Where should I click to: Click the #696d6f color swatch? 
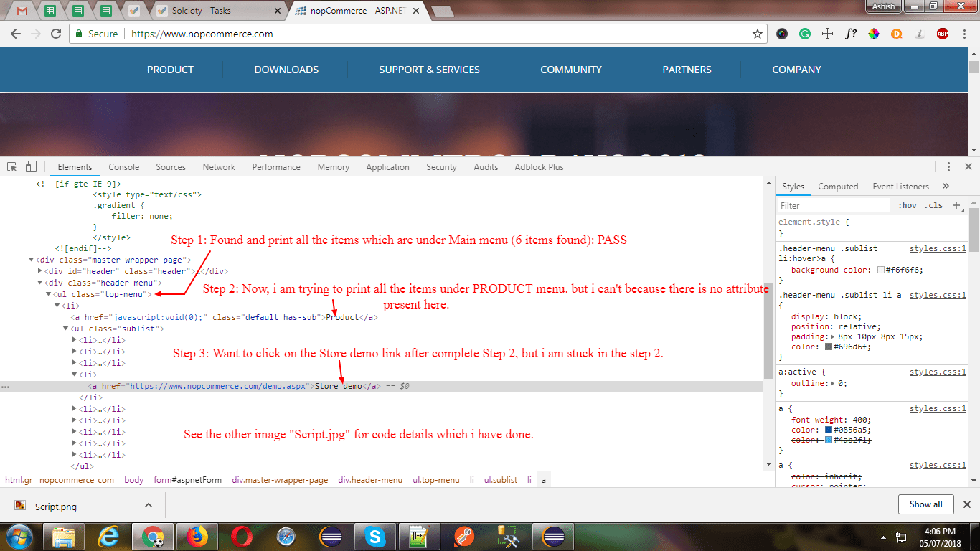point(829,347)
